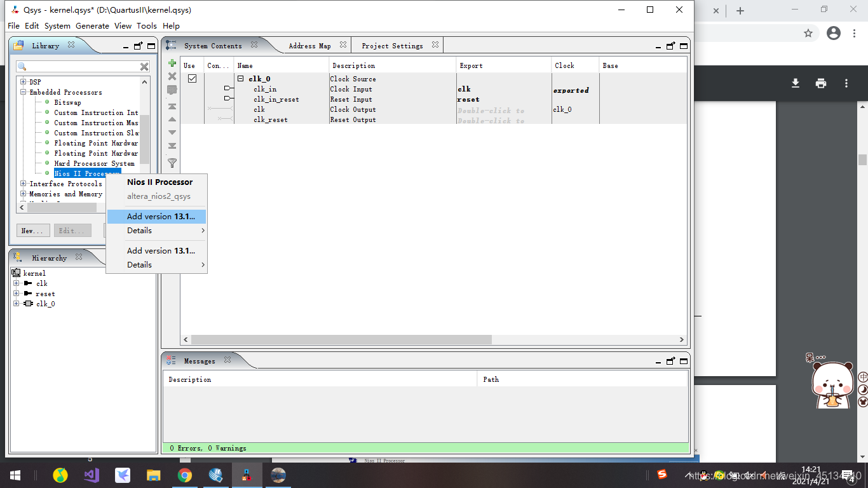Collapse the Embedded Processors category
Image resolution: width=868 pixels, height=488 pixels.
(24, 92)
